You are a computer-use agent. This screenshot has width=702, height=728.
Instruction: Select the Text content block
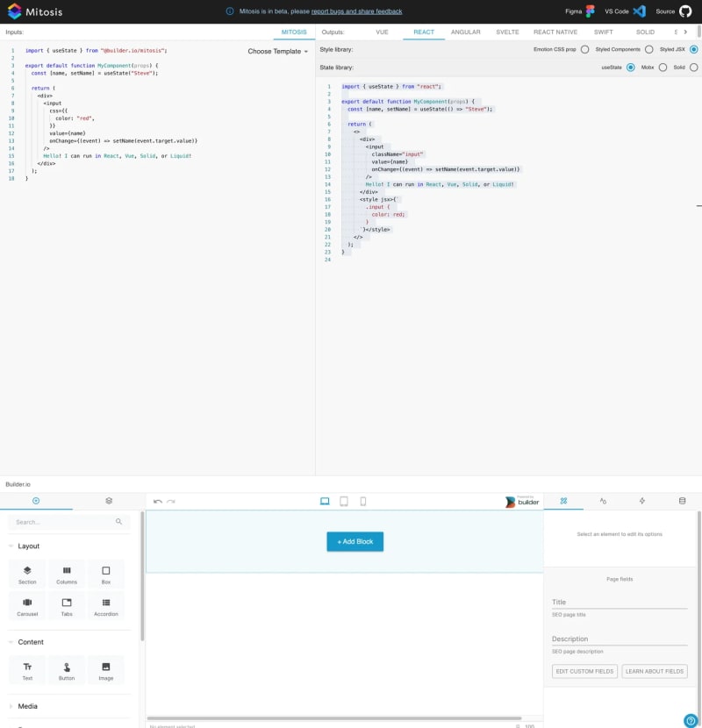pyautogui.click(x=27, y=671)
